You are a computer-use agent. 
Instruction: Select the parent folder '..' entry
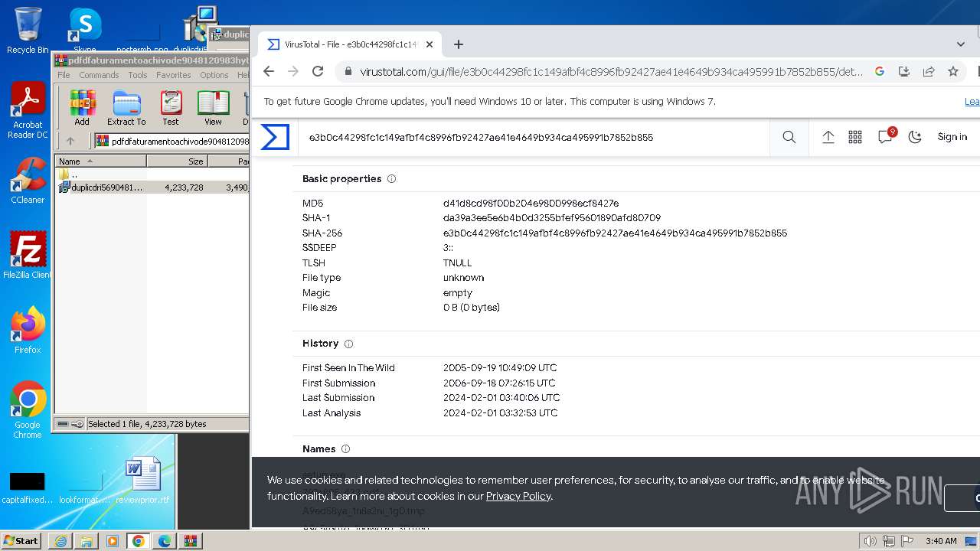tap(69, 174)
